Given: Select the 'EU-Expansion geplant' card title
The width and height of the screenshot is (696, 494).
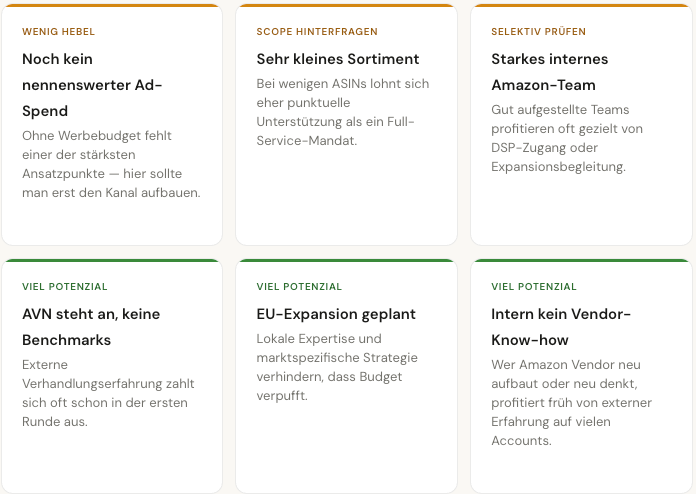Looking at the screenshot, I should 335,314.
